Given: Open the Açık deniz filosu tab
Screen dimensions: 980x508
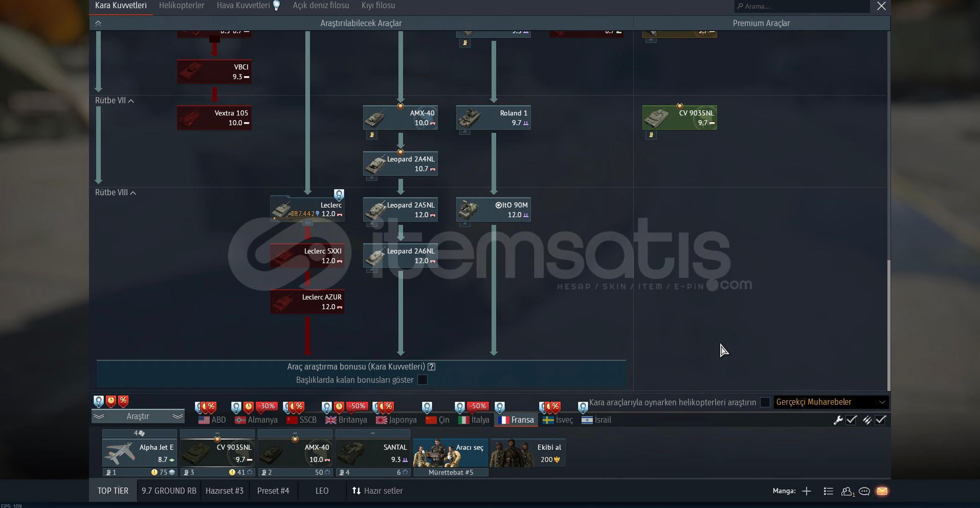Looking at the screenshot, I should 321,6.
